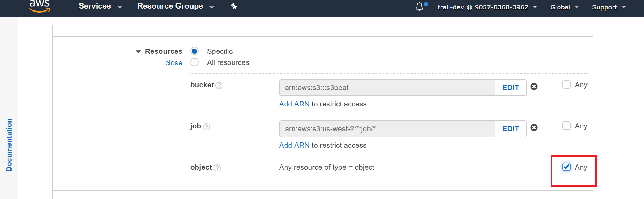Check the Any box for job

click(567, 126)
